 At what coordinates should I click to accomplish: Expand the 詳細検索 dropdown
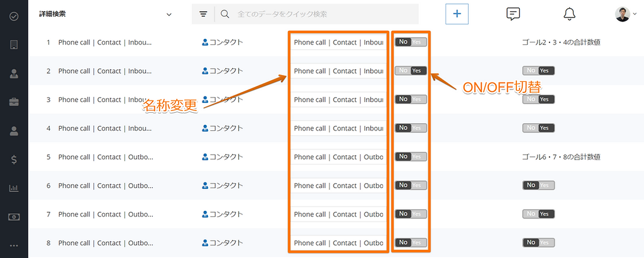point(169,14)
